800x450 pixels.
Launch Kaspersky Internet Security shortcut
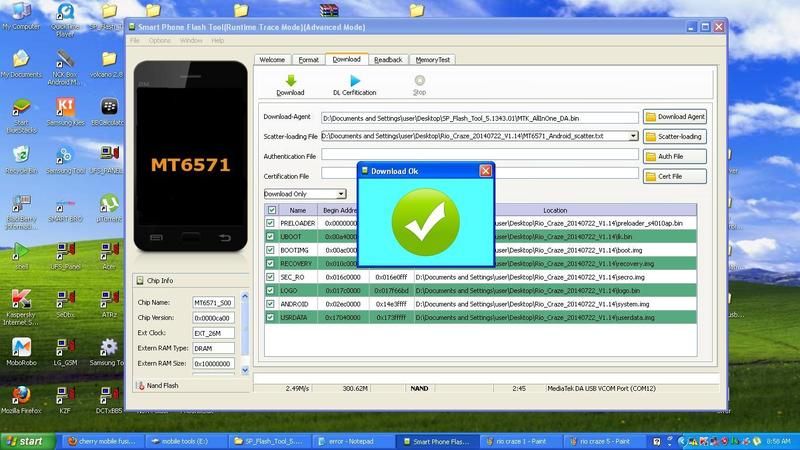tap(21, 308)
